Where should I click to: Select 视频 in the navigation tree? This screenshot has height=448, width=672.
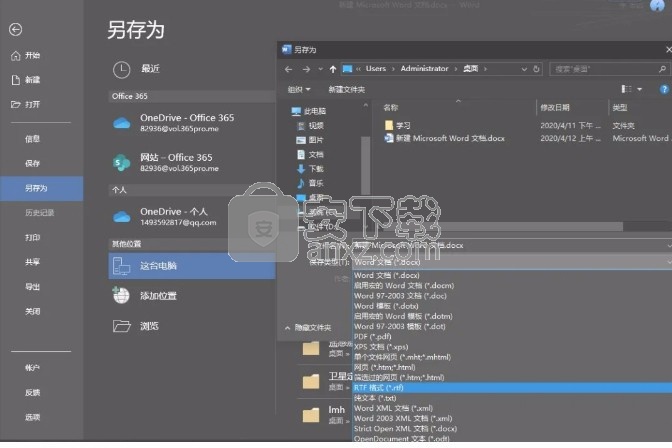tap(311, 126)
